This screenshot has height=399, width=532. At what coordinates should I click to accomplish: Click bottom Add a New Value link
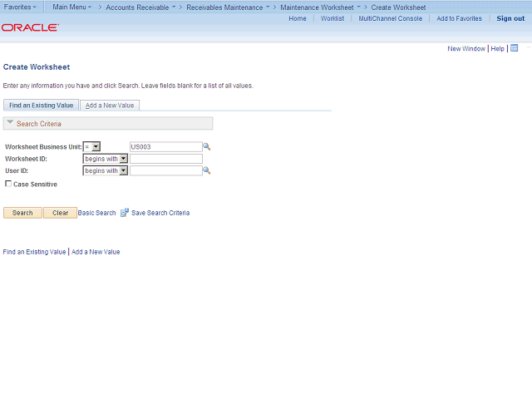96,252
